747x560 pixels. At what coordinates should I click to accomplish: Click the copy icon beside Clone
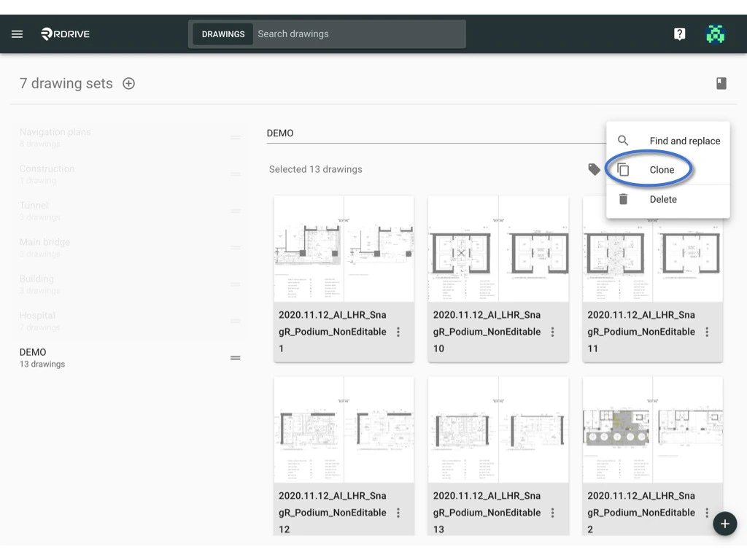[623, 169]
